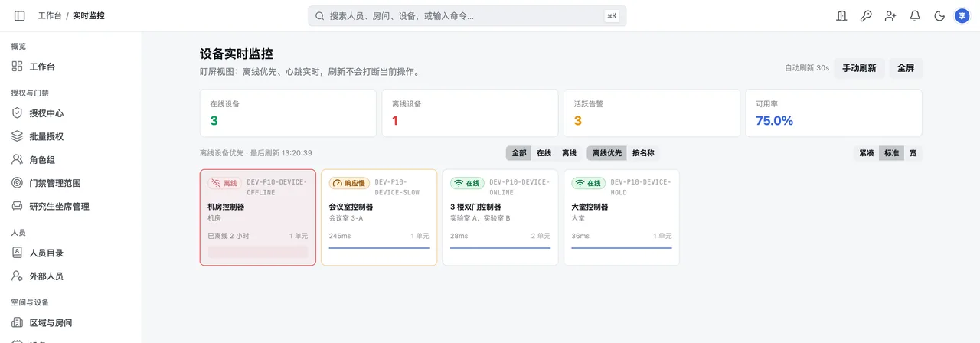Open 工作台 in the sidebar
980x343 pixels.
(70, 67)
